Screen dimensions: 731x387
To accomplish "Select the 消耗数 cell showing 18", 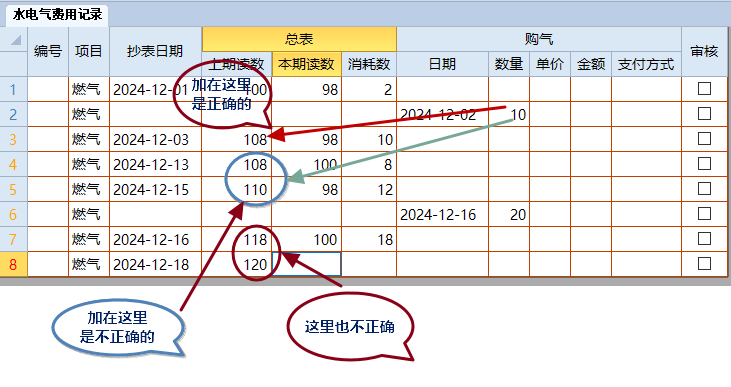I will tap(369, 240).
